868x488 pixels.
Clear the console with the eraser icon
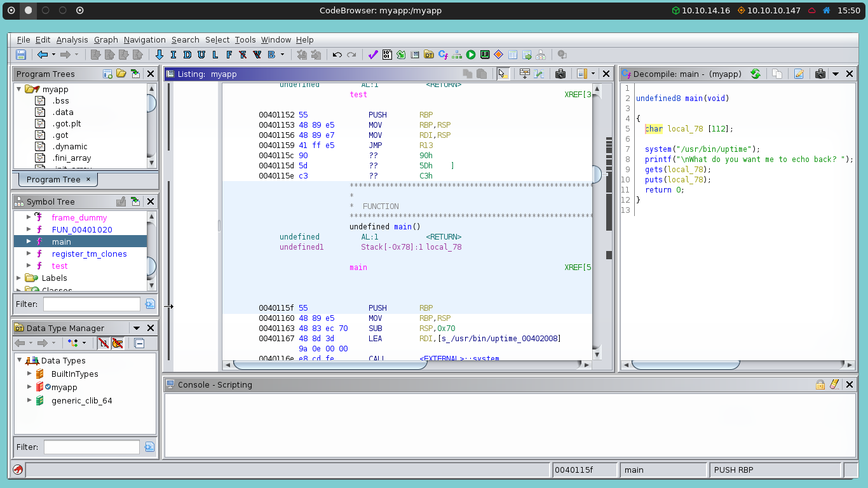tap(834, 384)
